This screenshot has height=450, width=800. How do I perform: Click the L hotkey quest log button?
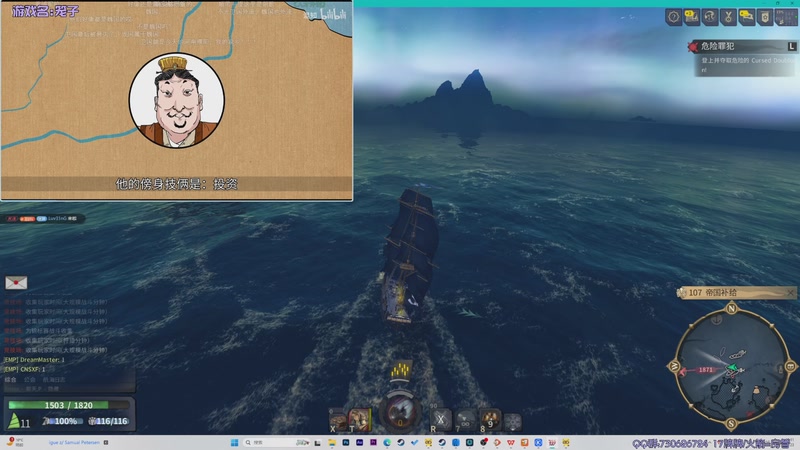pos(792,46)
